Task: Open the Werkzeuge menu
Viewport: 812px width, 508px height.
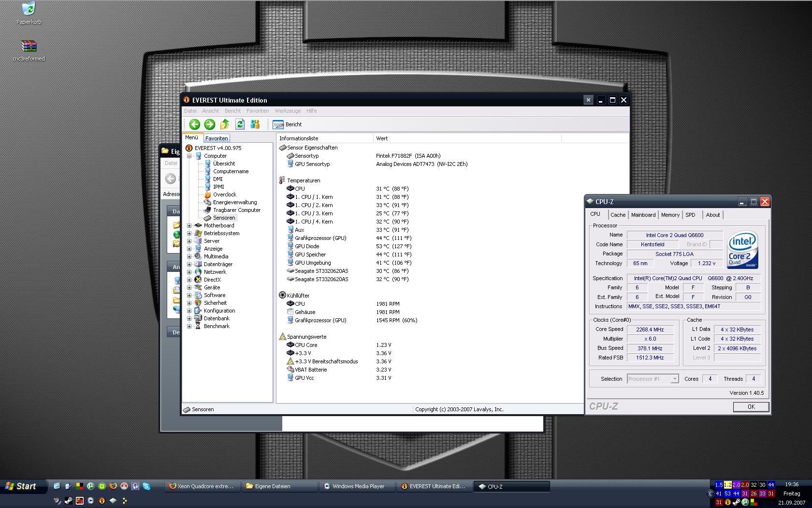Action: tap(288, 111)
